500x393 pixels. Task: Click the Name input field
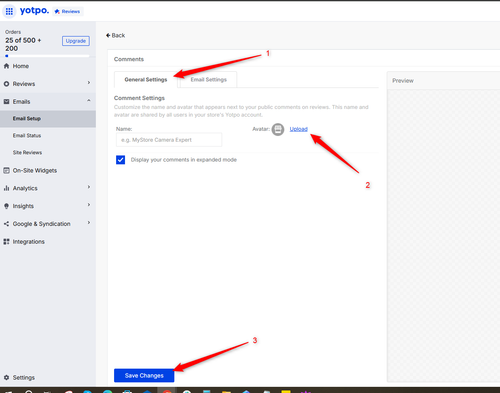pos(169,140)
